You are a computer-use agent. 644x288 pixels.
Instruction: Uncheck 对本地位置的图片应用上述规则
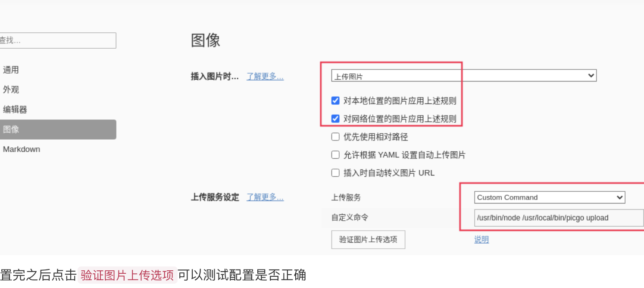(335, 100)
